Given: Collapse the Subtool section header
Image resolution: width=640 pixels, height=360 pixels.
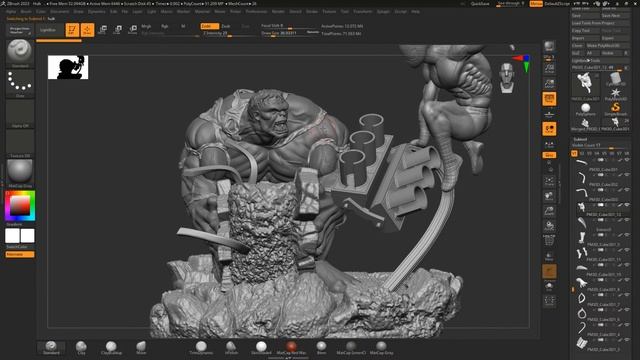Looking at the screenshot, I should pyautogui.click(x=580, y=139).
